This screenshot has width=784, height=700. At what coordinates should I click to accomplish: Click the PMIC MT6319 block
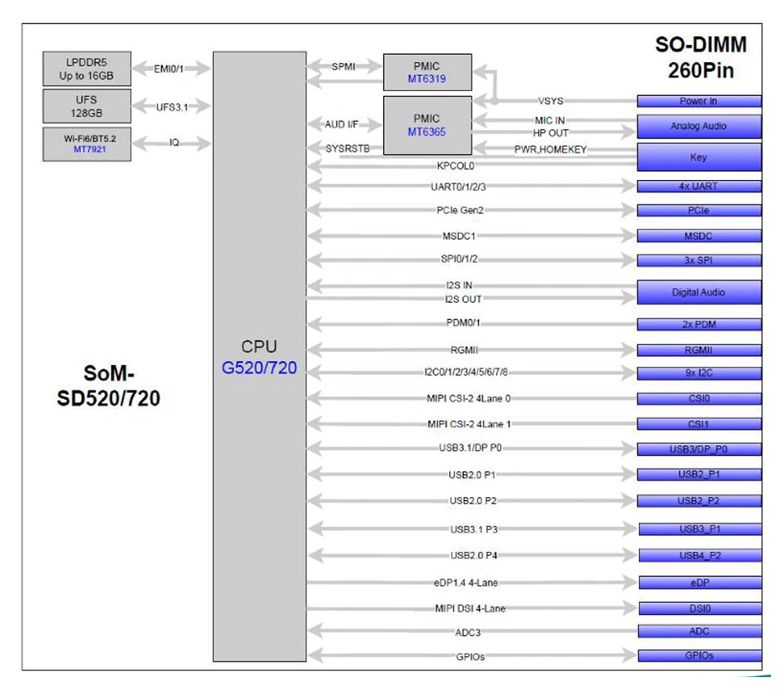pos(426,72)
